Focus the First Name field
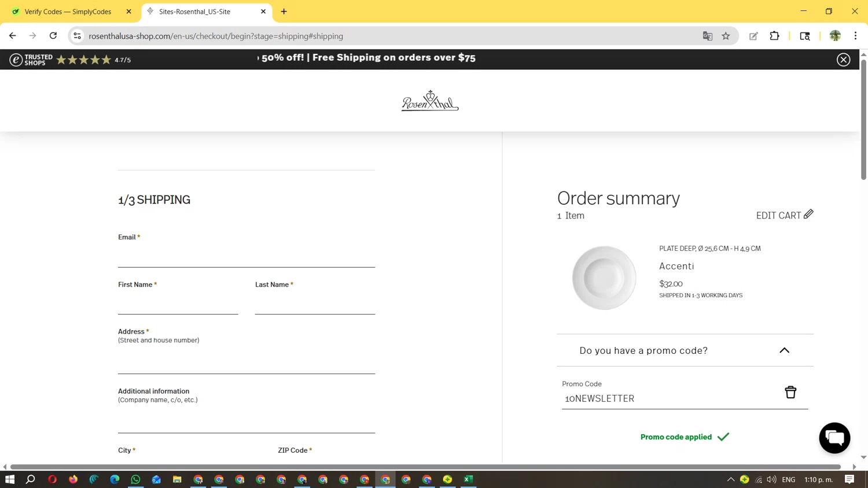868x488 pixels. 178,304
